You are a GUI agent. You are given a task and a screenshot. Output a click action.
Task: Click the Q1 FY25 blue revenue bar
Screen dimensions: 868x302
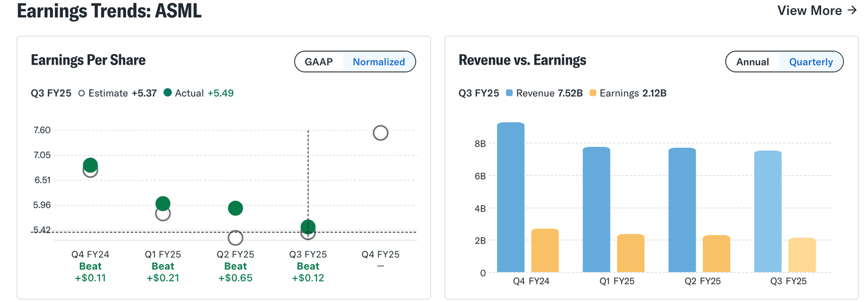pyautogui.click(x=596, y=210)
